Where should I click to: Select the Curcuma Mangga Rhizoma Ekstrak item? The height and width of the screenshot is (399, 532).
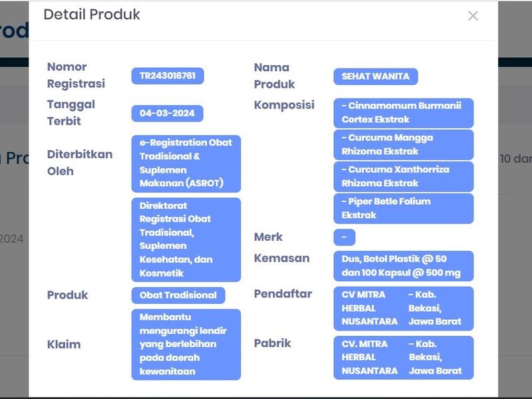(404, 144)
